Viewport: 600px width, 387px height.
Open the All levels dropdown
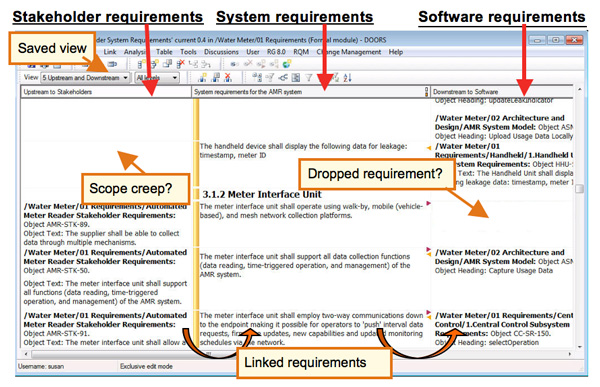point(157,78)
